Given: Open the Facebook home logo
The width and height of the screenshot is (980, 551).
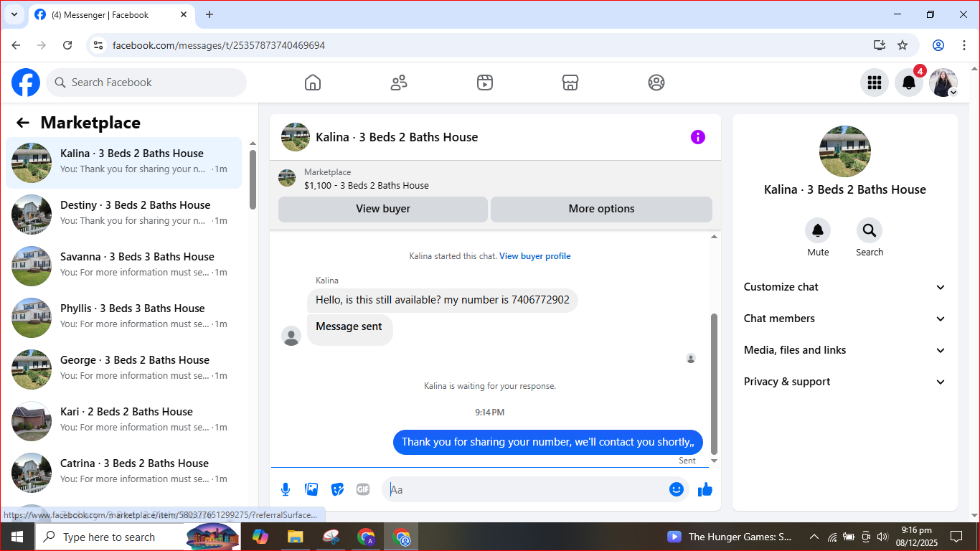Looking at the screenshot, I should pos(26,83).
